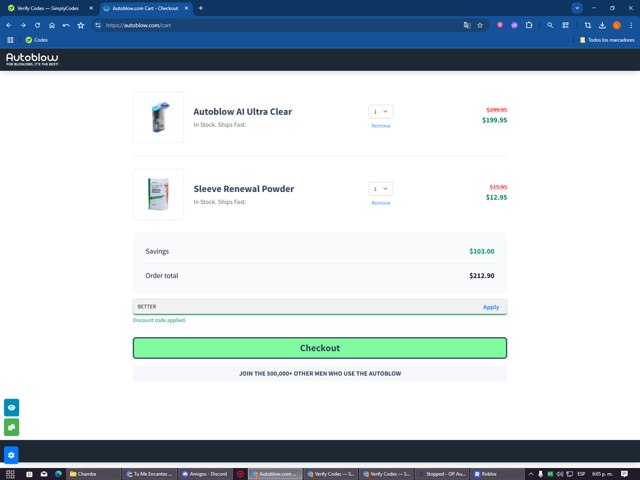This screenshot has width=640, height=480.
Task: Open the purple round extension icon
Action: tap(514, 25)
